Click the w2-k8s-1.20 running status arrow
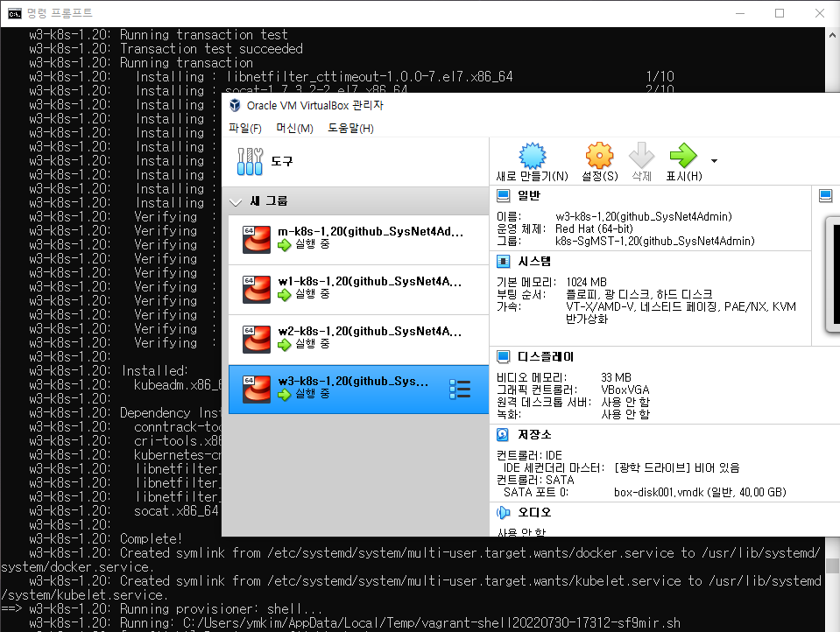Image resolution: width=840 pixels, height=632 pixels. click(284, 344)
